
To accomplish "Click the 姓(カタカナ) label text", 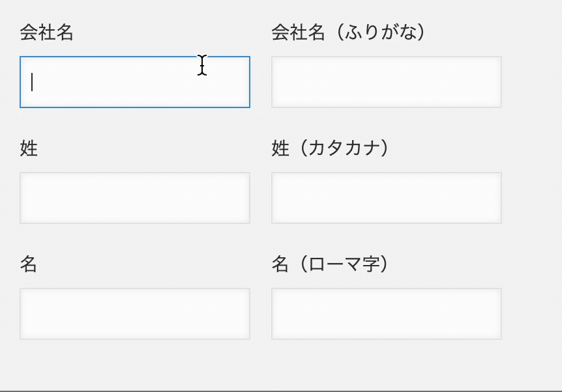I will click(330, 148).
